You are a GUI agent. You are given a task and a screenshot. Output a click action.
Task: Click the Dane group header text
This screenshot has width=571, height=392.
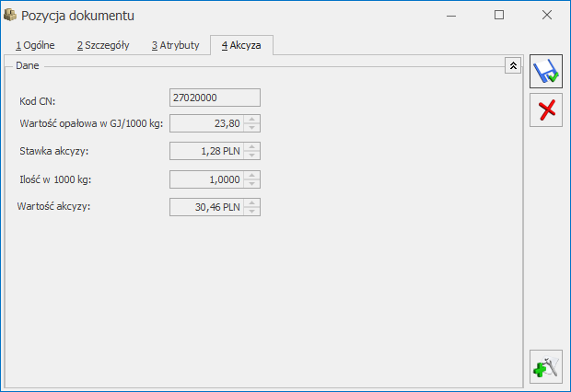pyautogui.click(x=28, y=65)
